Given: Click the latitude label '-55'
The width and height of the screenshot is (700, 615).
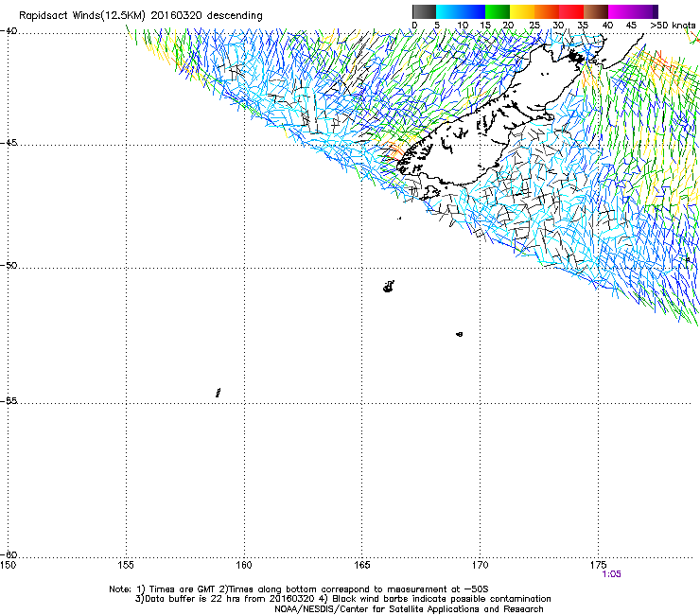Looking at the screenshot, I should pos(9,400).
